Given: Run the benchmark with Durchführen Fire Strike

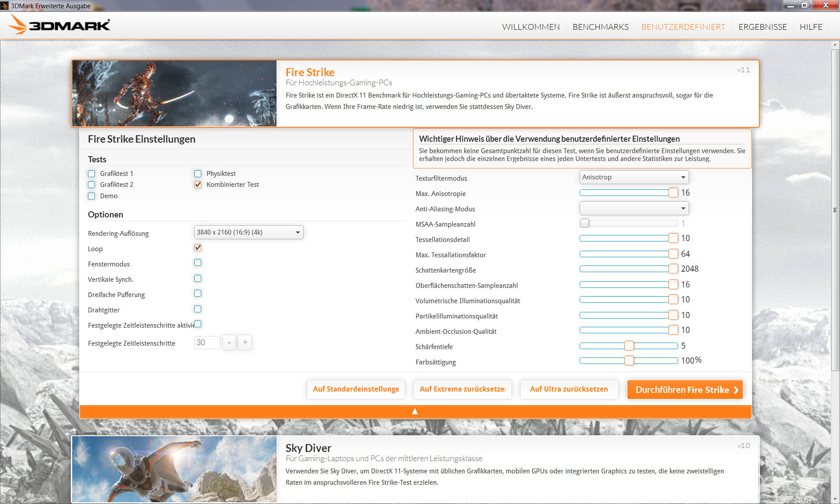Looking at the screenshot, I should point(685,389).
